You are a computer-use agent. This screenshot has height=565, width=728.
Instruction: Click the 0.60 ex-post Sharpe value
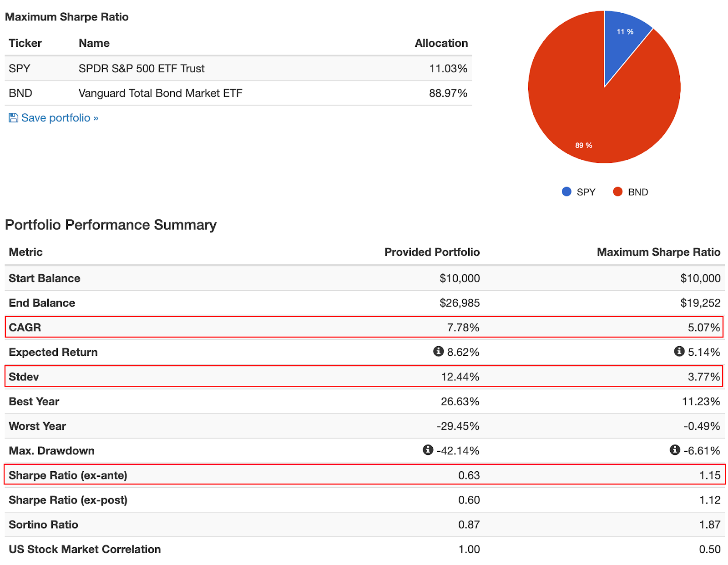(469, 500)
